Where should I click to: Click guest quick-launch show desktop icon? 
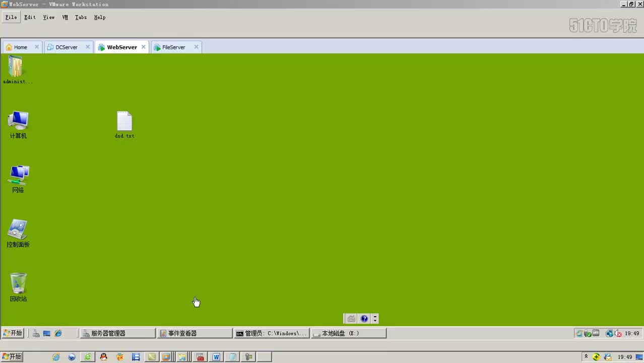pyautogui.click(x=47, y=333)
